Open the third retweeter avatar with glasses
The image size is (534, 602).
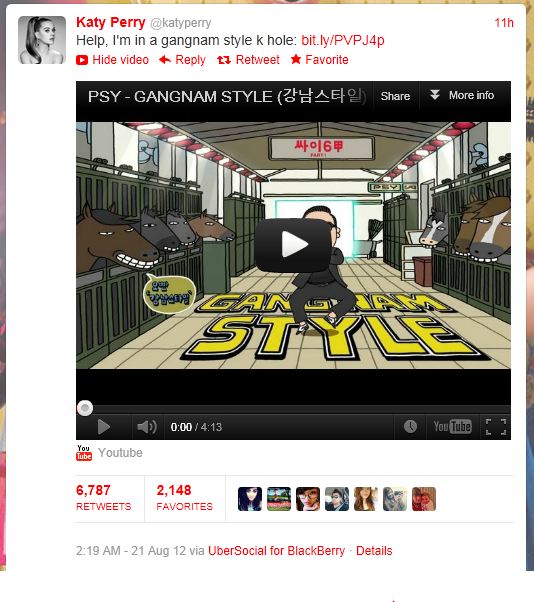pyautogui.click(x=308, y=499)
